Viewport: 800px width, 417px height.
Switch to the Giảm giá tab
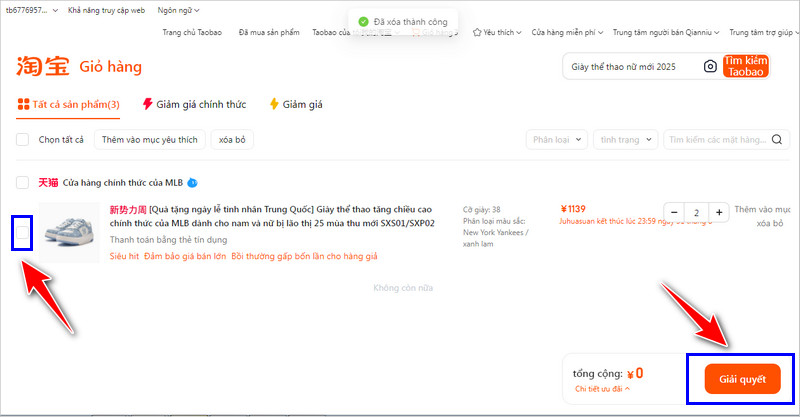296,105
